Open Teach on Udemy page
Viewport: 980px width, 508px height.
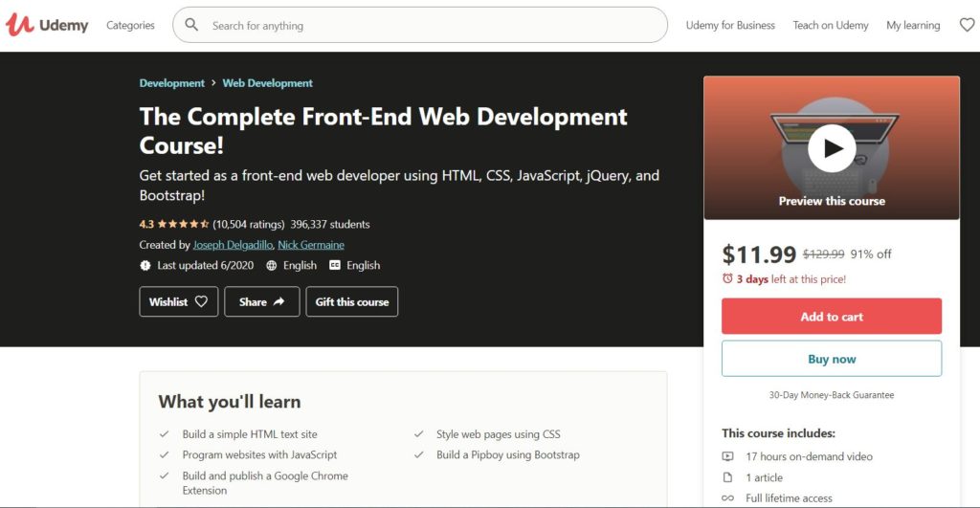pyautogui.click(x=831, y=25)
